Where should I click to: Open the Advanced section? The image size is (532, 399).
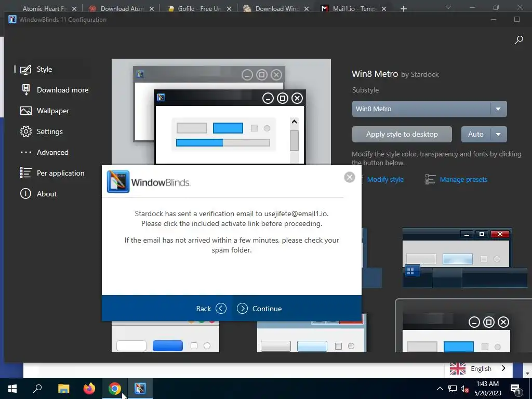(51, 152)
